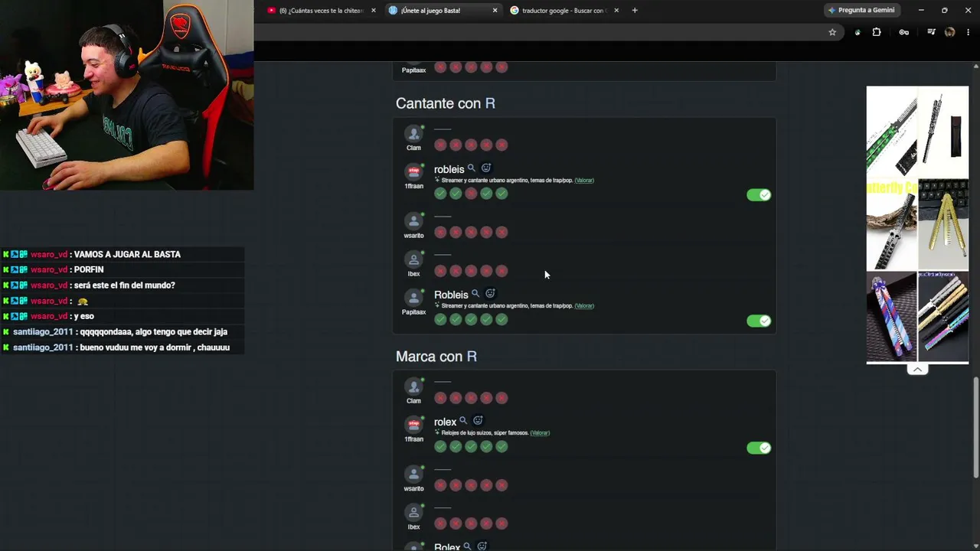The image size is (980, 551).
Task: Click chat message "y eso"
Action: coord(84,316)
